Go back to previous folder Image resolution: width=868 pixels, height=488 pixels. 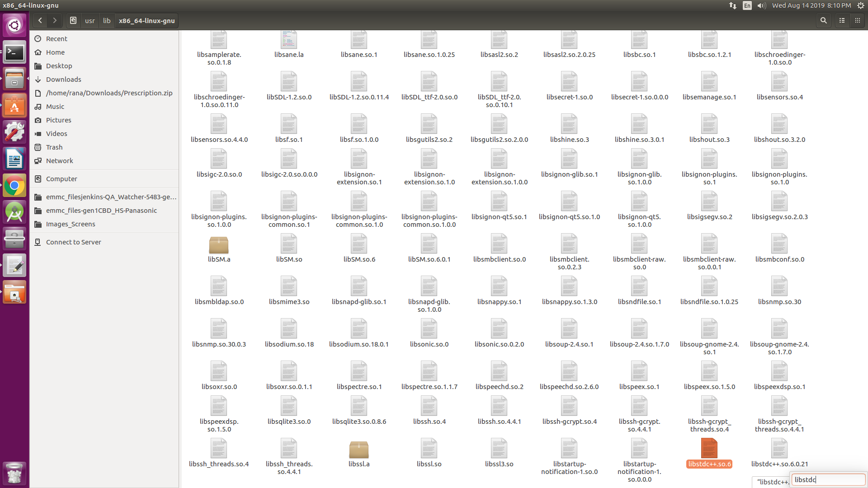pyautogui.click(x=40, y=20)
